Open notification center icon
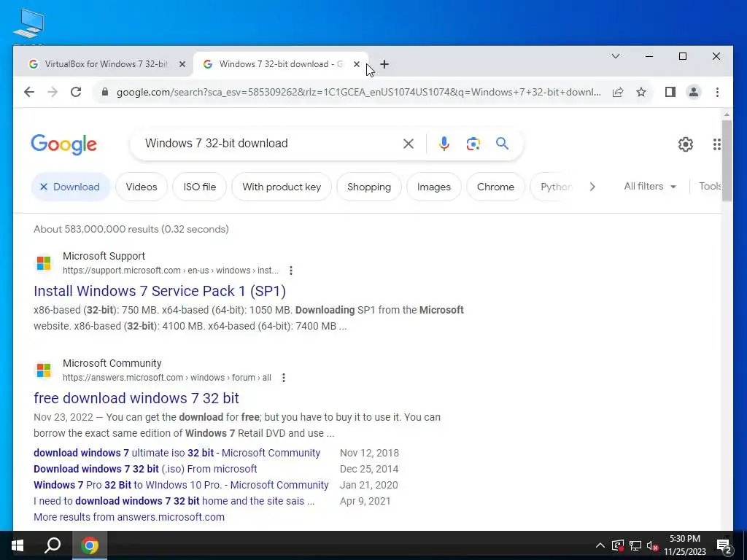The image size is (747, 560). pos(724,545)
